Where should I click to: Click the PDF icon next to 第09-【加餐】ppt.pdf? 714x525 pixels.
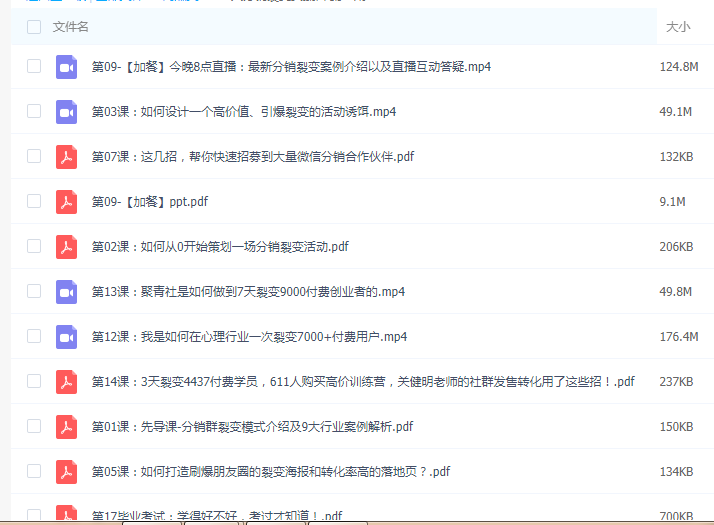(66, 202)
